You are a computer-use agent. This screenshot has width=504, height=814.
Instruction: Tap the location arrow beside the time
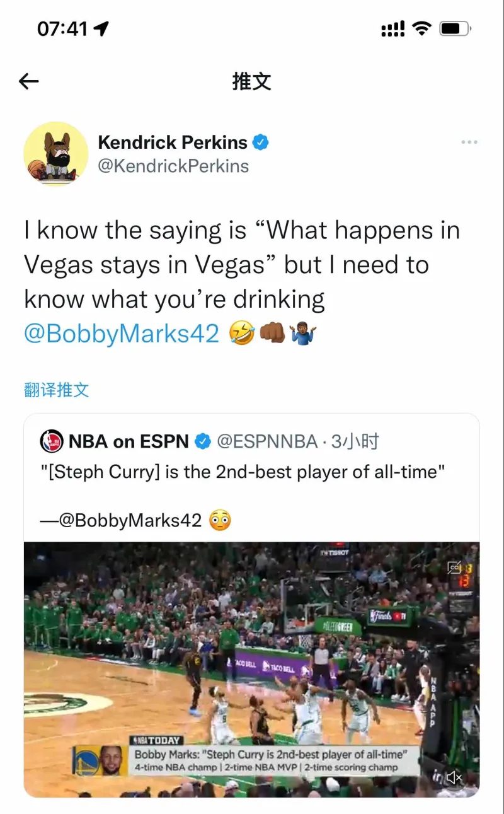pyautogui.click(x=101, y=29)
